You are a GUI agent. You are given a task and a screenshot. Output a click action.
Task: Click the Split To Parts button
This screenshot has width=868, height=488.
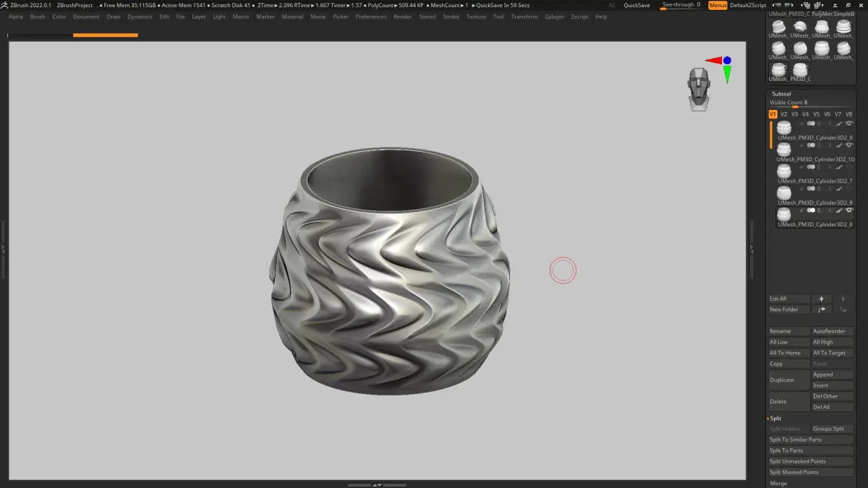point(811,450)
